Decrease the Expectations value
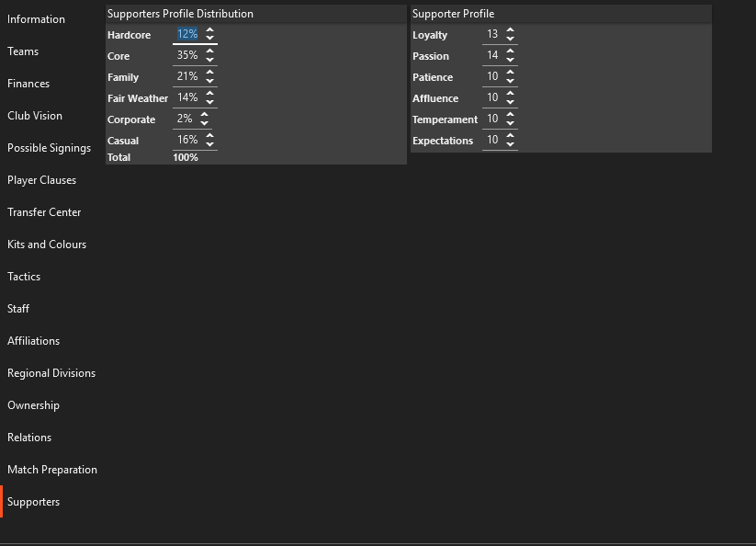 pos(510,144)
